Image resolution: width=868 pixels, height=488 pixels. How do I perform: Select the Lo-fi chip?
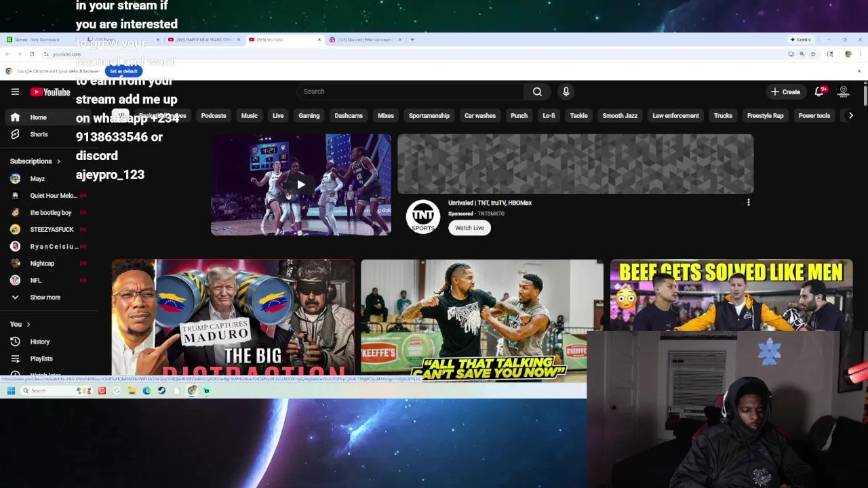[549, 116]
